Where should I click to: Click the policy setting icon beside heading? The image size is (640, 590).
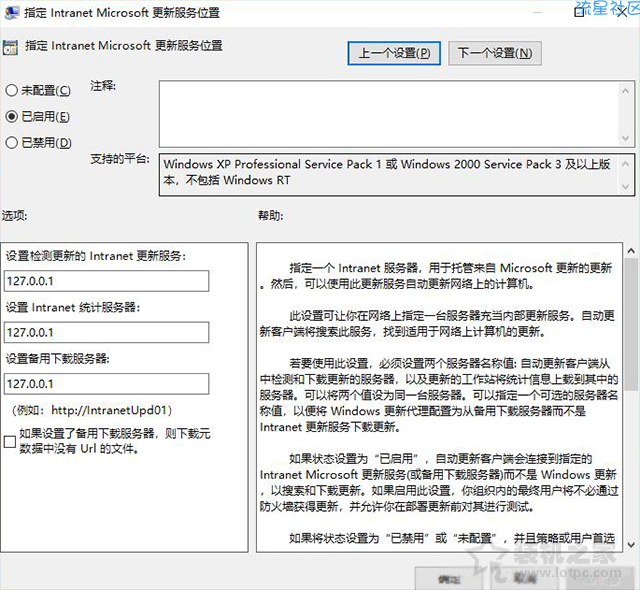pos(10,47)
